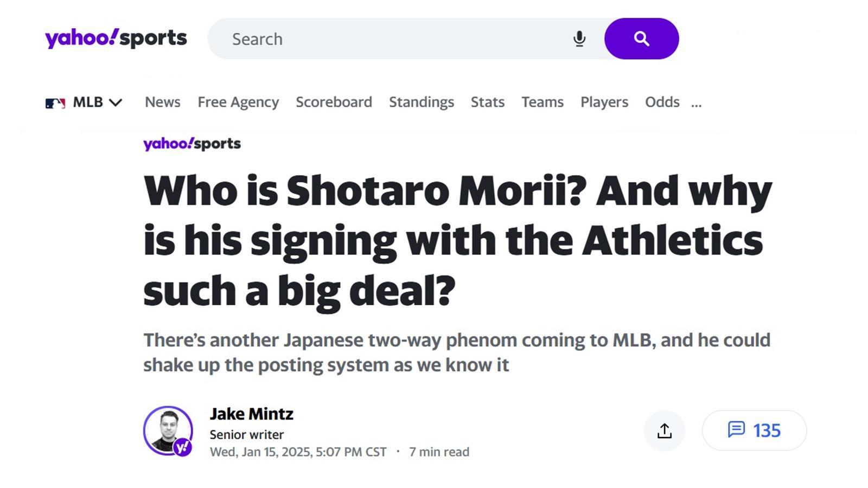Image resolution: width=868 pixels, height=488 pixels.
Task: Show more navigation items via ellipsis
Action: 697,103
